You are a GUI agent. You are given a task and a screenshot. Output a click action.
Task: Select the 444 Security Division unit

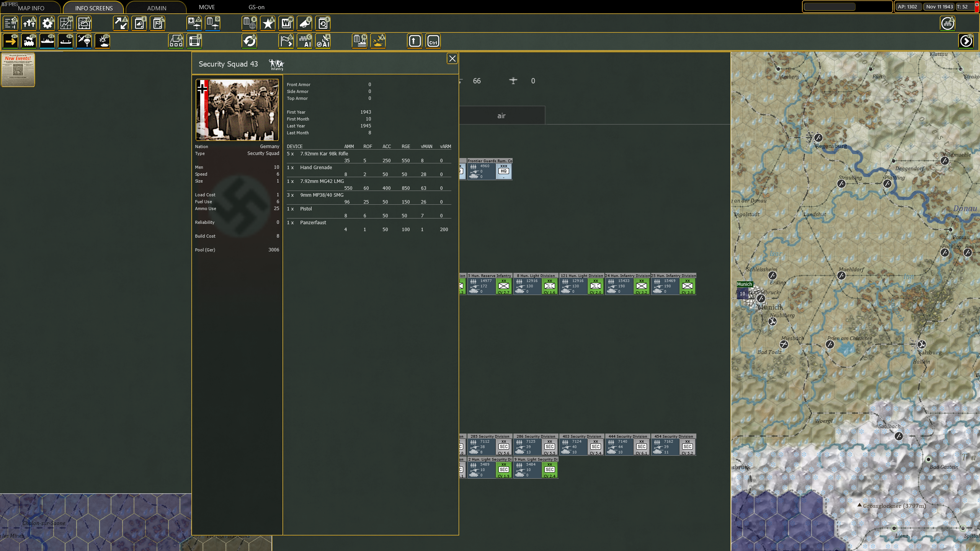click(x=627, y=445)
